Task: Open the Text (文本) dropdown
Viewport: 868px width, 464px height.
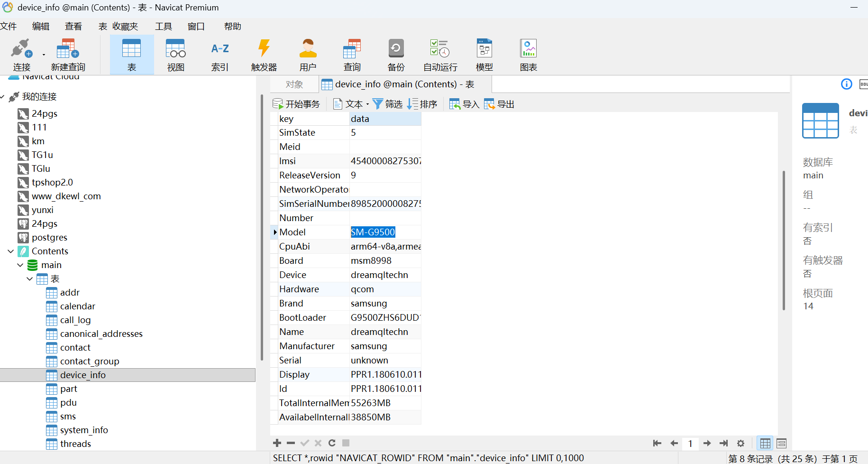Action: pyautogui.click(x=351, y=104)
